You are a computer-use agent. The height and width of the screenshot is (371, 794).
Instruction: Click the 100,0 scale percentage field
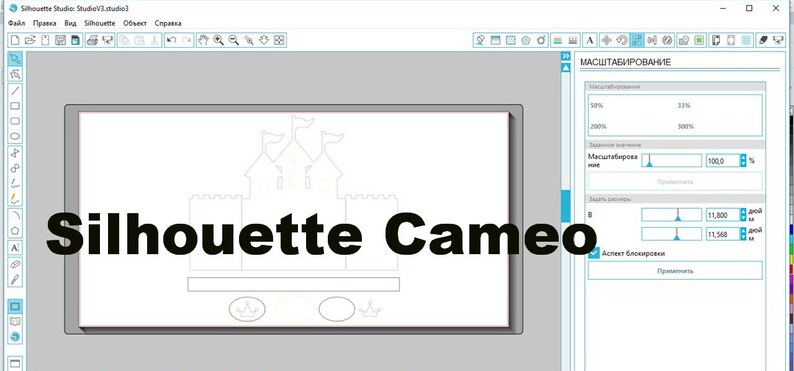[722, 161]
